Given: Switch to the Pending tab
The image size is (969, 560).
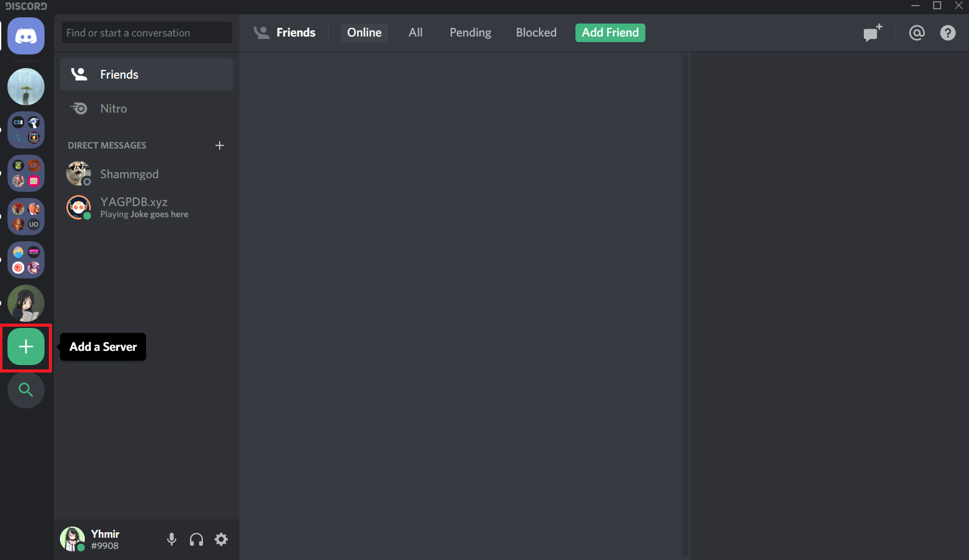Looking at the screenshot, I should [470, 33].
